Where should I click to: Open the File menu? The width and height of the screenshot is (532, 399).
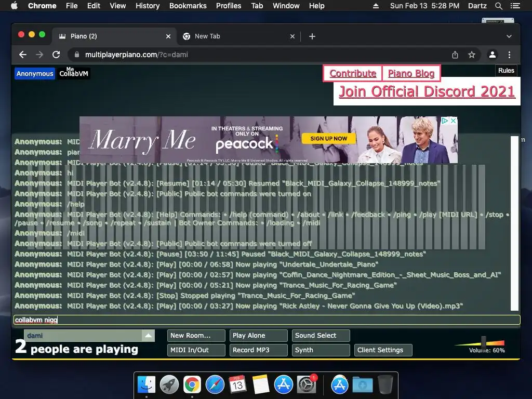pyautogui.click(x=72, y=6)
